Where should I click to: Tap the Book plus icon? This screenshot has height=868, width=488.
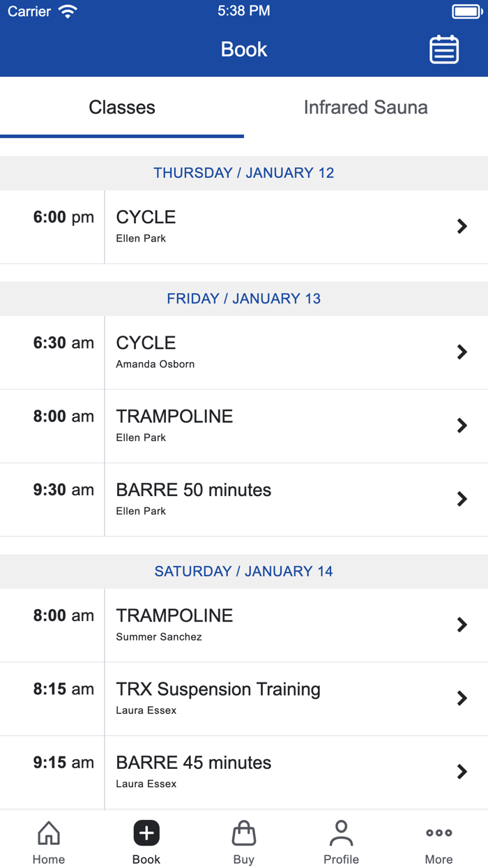pos(146,833)
